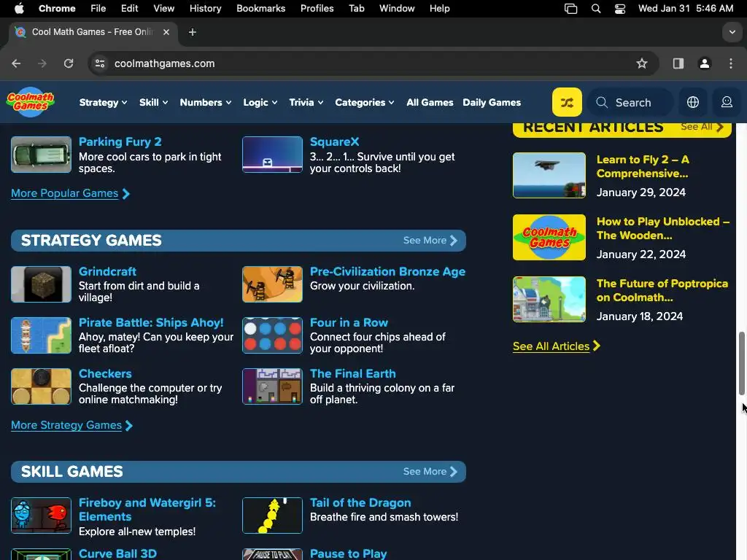Click See More in Strategy Games header

tap(430, 241)
